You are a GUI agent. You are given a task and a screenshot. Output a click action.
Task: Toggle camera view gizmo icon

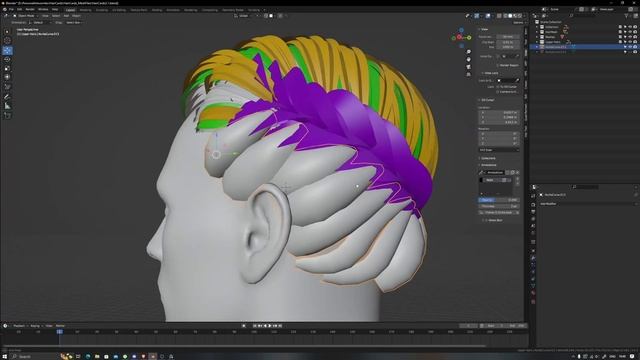click(469, 67)
